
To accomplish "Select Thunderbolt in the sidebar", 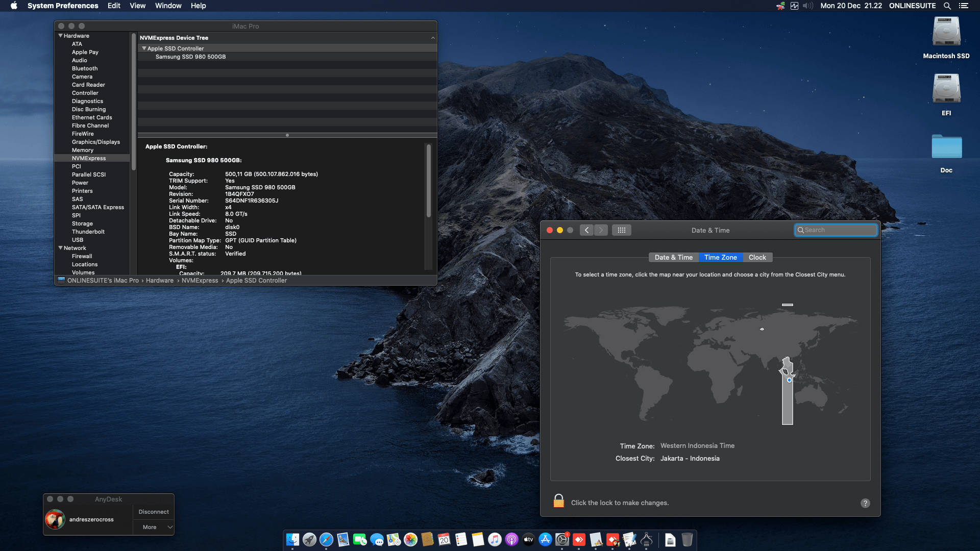I will [88, 232].
